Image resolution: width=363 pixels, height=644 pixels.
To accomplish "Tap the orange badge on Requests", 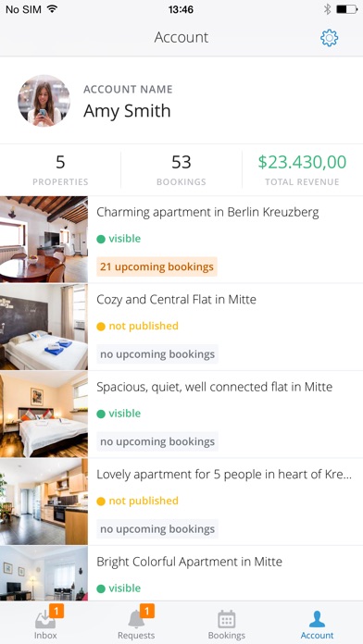I will click(146, 611).
